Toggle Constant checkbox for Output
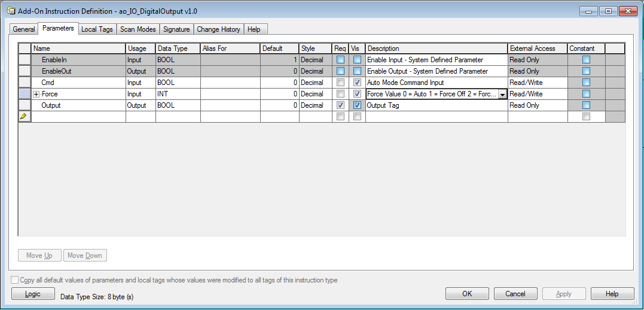This screenshot has height=310, width=644. 586,105
